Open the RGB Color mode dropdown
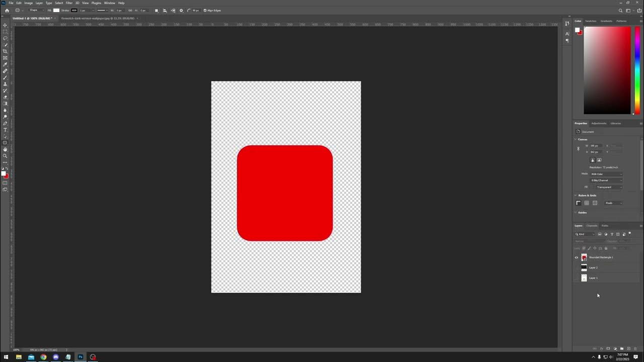 (606, 174)
